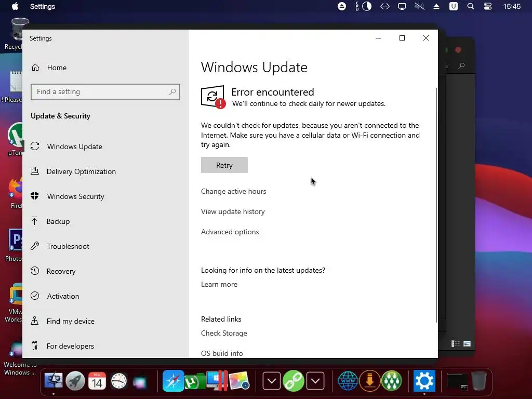Image resolution: width=532 pixels, height=399 pixels.
Task: Open uTorrent from the dock
Action: (194, 382)
